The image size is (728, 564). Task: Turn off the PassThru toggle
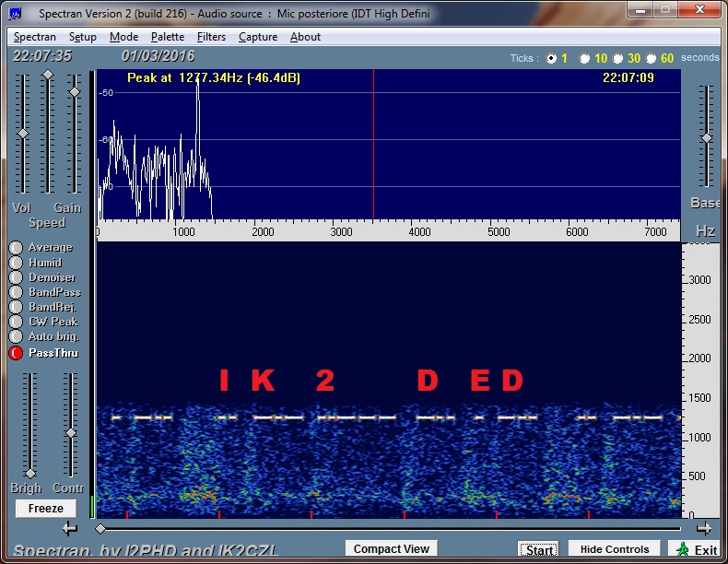16,353
